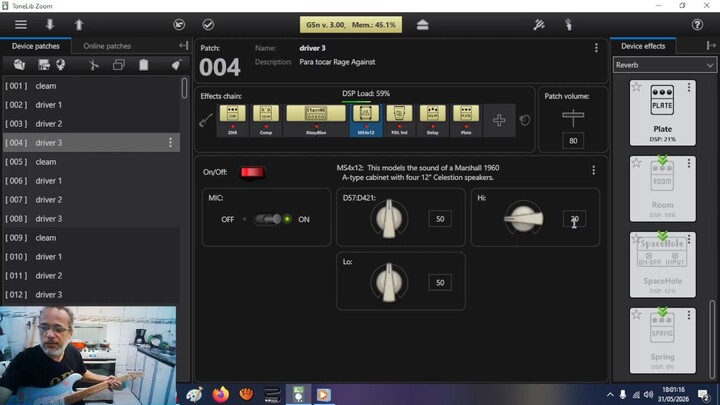Click the guitar input icon in effects chain

click(x=206, y=120)
